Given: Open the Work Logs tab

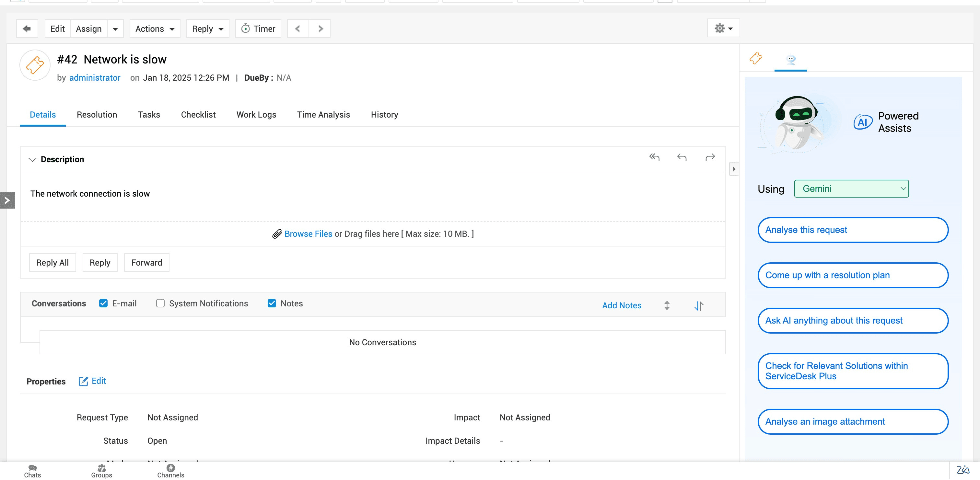Looking at the screenshot, I should point(256,114).
